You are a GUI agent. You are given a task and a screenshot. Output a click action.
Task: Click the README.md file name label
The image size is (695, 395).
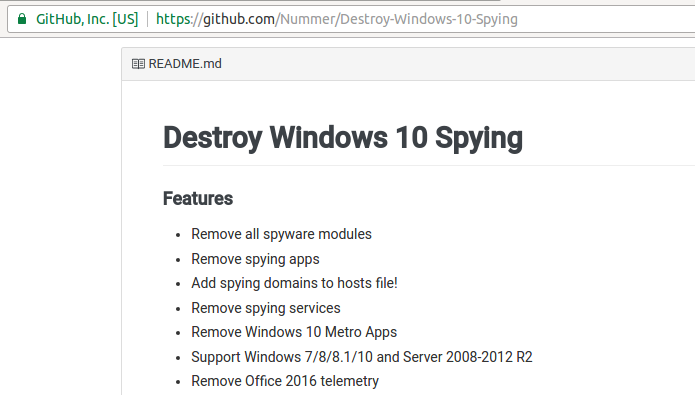pos(185,64)
